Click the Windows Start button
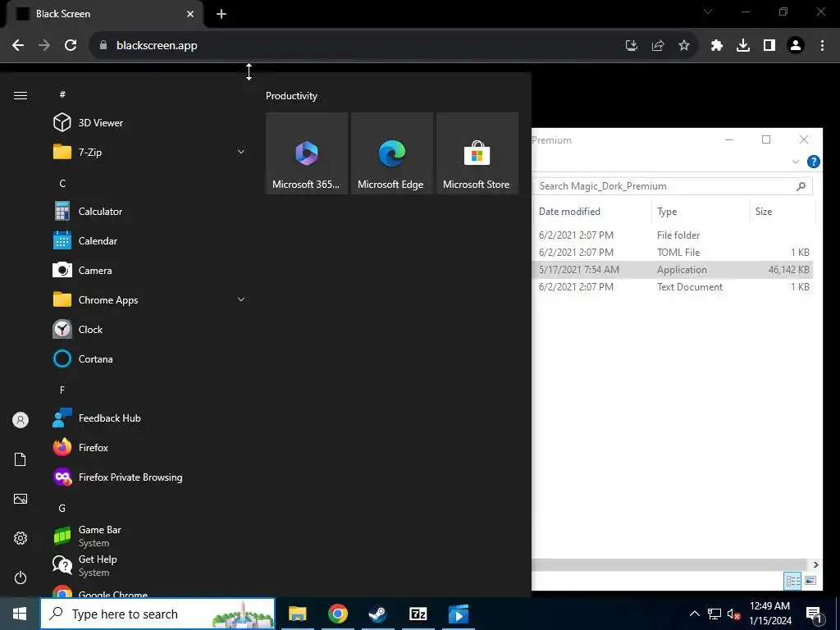The width and height of the screenshot is (840, 630). (x=20, y=614)
